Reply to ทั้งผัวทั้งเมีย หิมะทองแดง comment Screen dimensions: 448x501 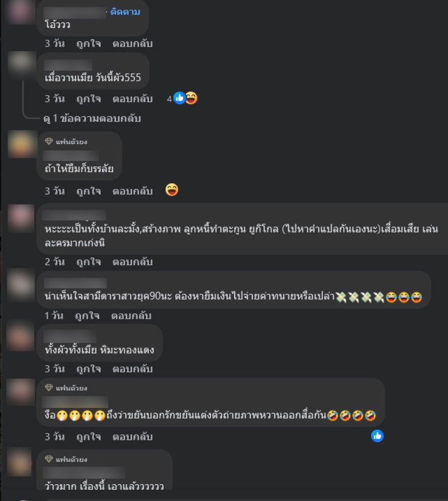(133, 369)
